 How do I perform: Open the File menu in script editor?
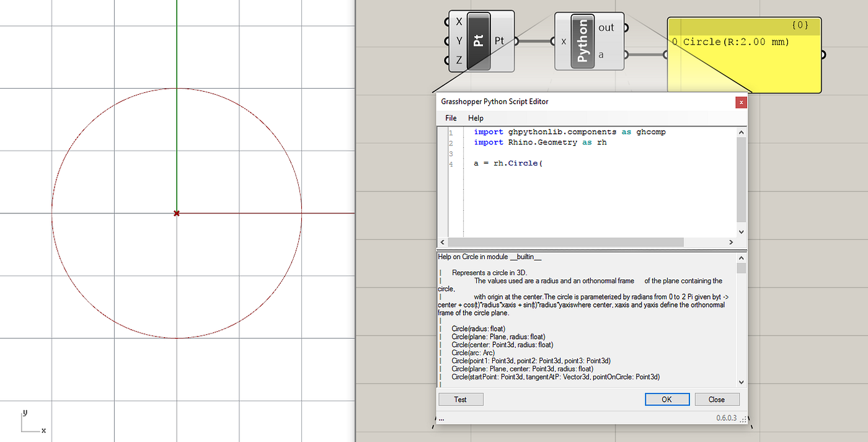point(450,118)
